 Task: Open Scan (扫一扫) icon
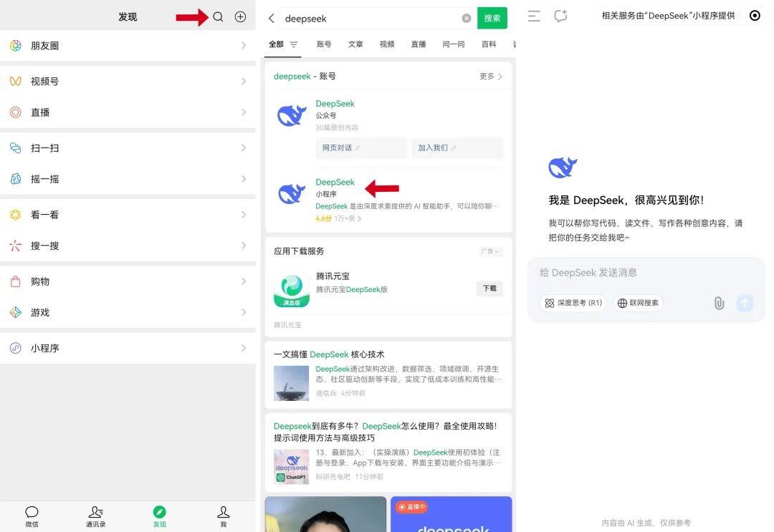click(16, 148)
